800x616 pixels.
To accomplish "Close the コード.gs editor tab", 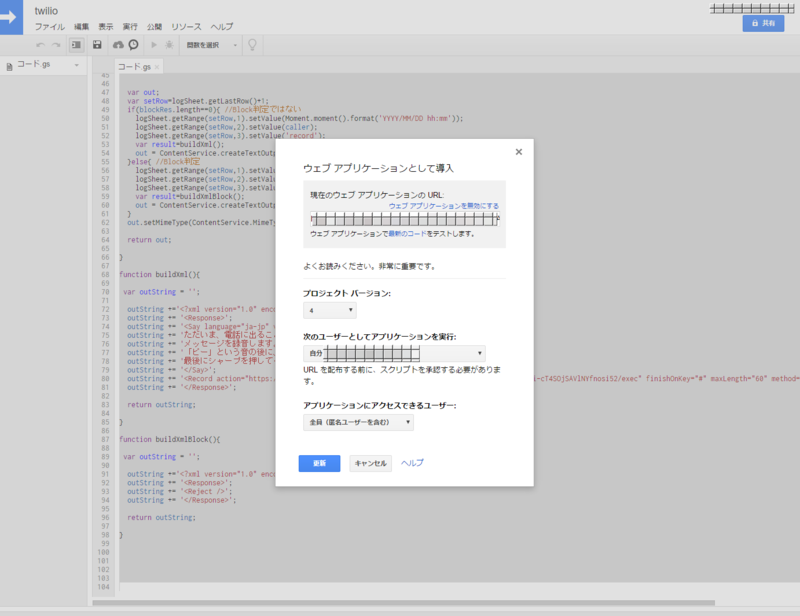I will [157, 67].
